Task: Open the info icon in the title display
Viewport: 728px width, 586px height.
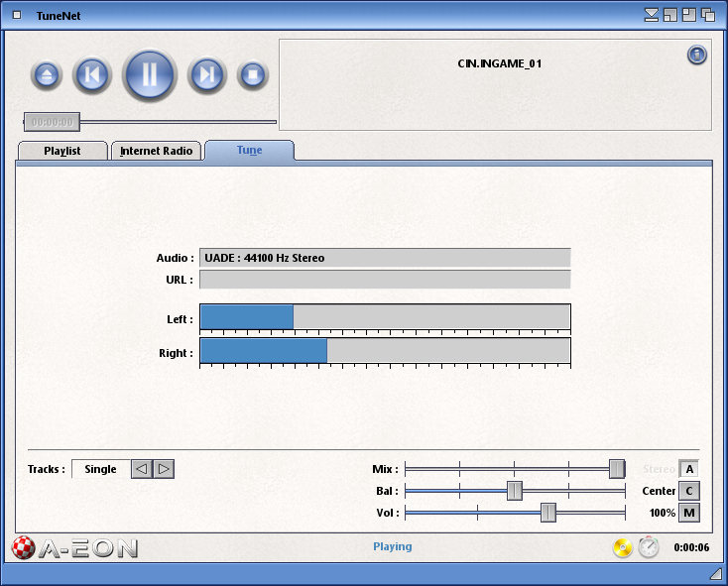Action: tap(696, 55)
